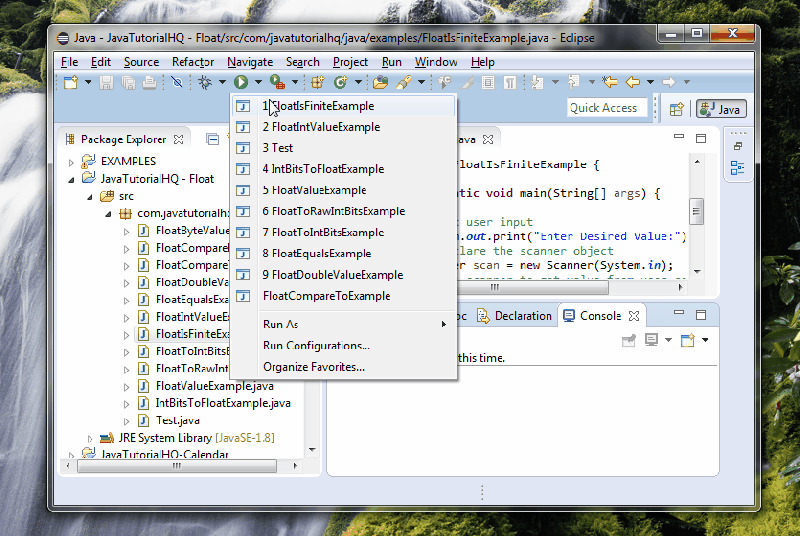
Task: Open the New Java Class dropdown arrow
Action: click(358, 82)
